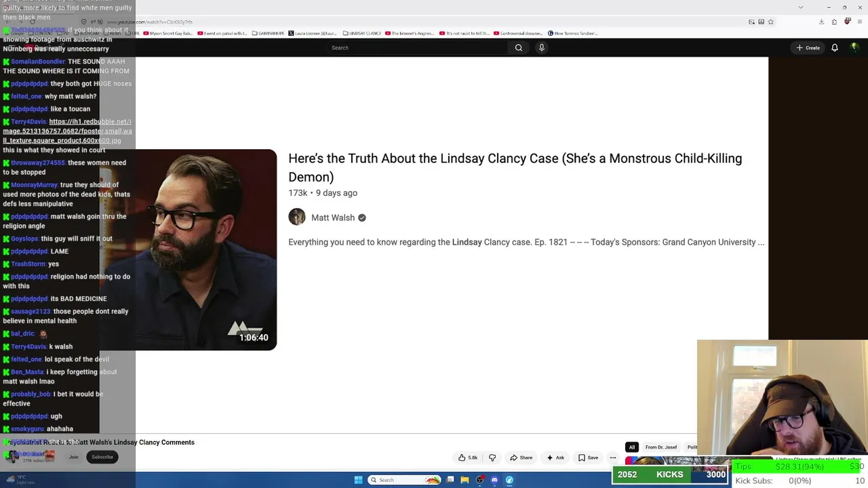This screenshot has height=488, width=868.
Task: Like the video with thumbs up
Action: coord(468,457)
